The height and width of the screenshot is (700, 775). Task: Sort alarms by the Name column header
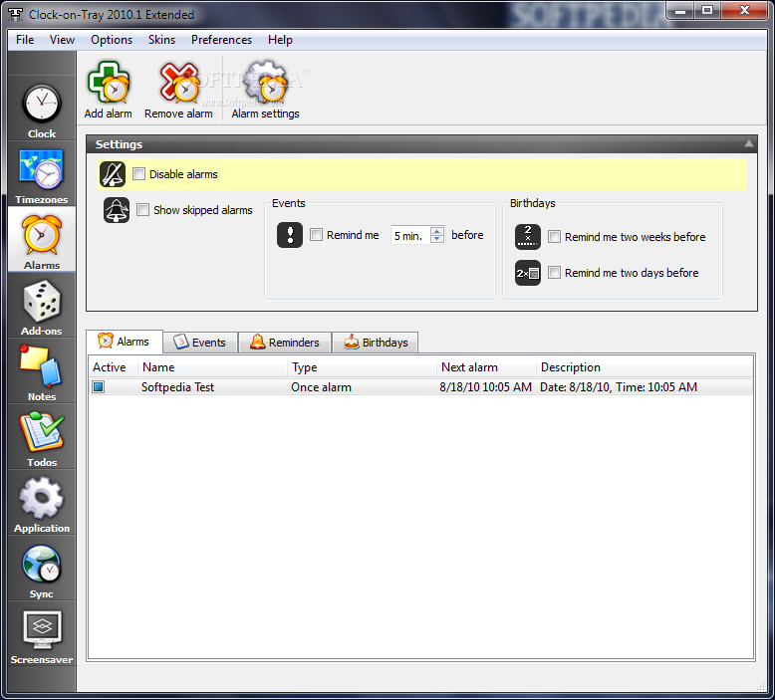pyautogui.click(x=212, y=367)
